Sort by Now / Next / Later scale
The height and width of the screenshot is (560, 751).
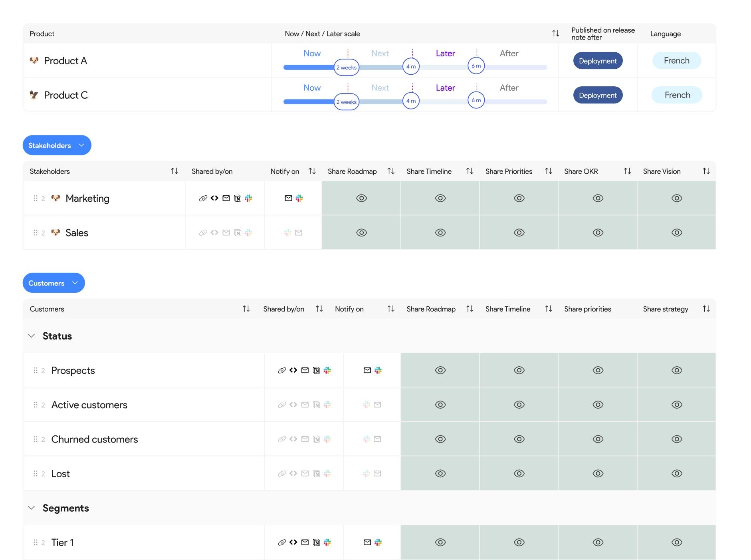pos(555,34)
